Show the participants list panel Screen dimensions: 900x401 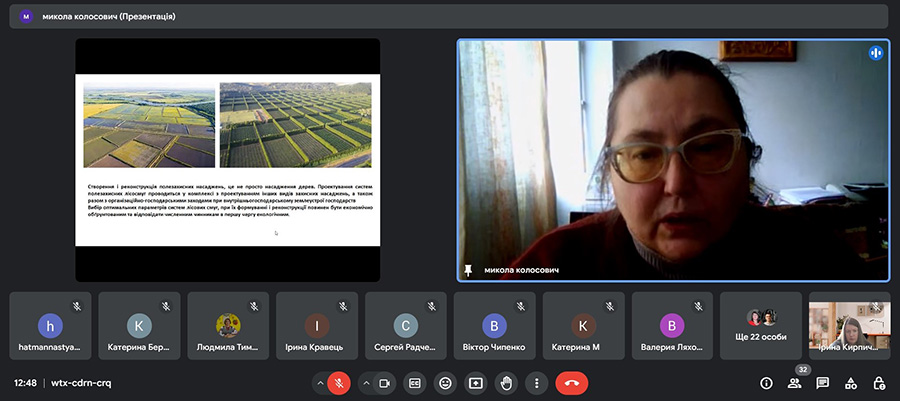click(796, 382)
